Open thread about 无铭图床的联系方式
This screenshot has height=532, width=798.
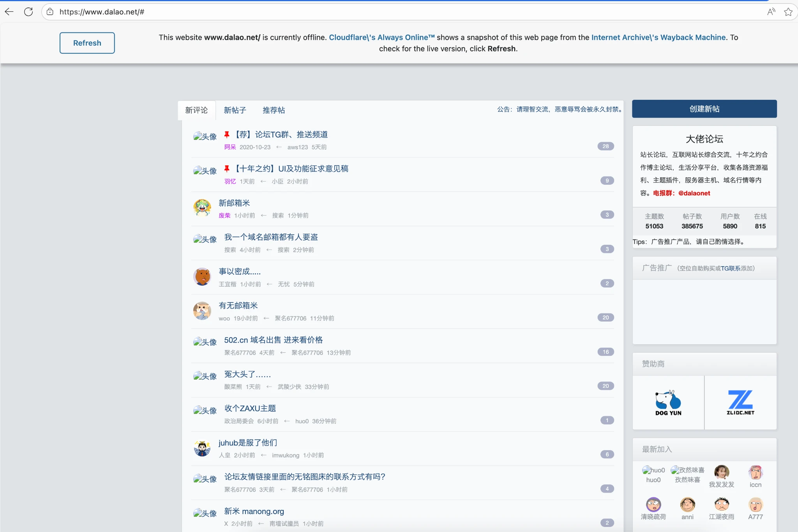(305, 477)
